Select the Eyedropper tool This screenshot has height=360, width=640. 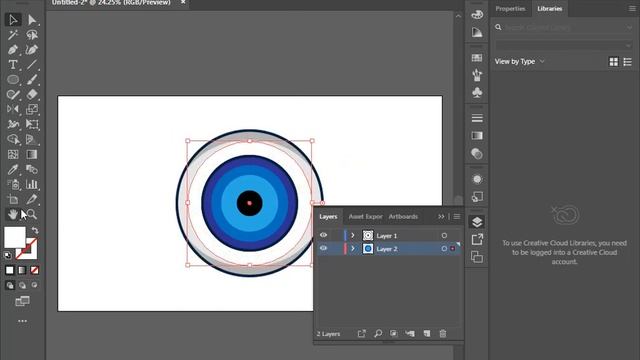(13, 169)
